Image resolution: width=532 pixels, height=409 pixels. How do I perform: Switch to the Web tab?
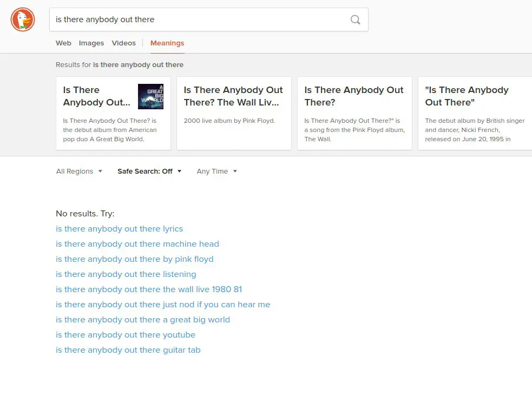63,43
